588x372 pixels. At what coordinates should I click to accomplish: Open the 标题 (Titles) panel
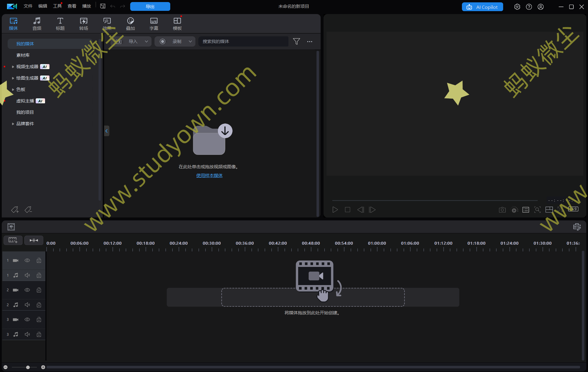point(60,23)
